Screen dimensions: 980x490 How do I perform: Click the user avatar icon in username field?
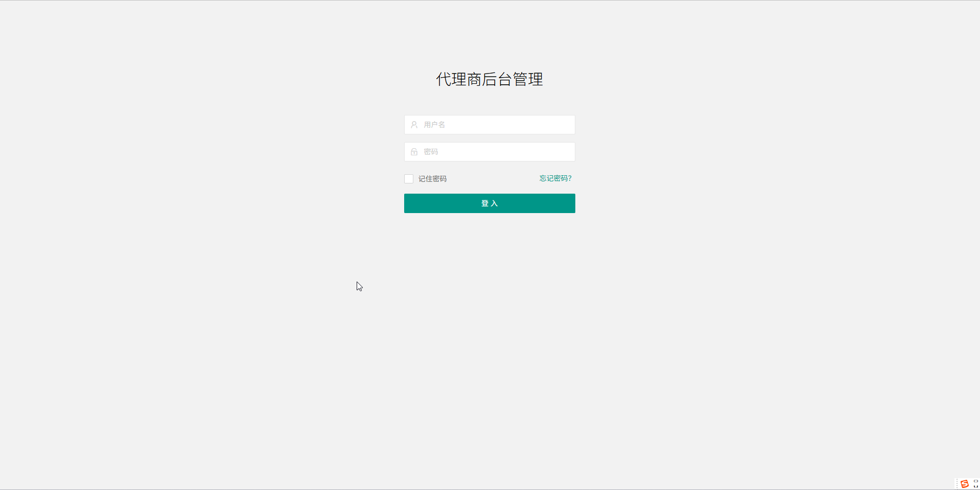point(414,125)
